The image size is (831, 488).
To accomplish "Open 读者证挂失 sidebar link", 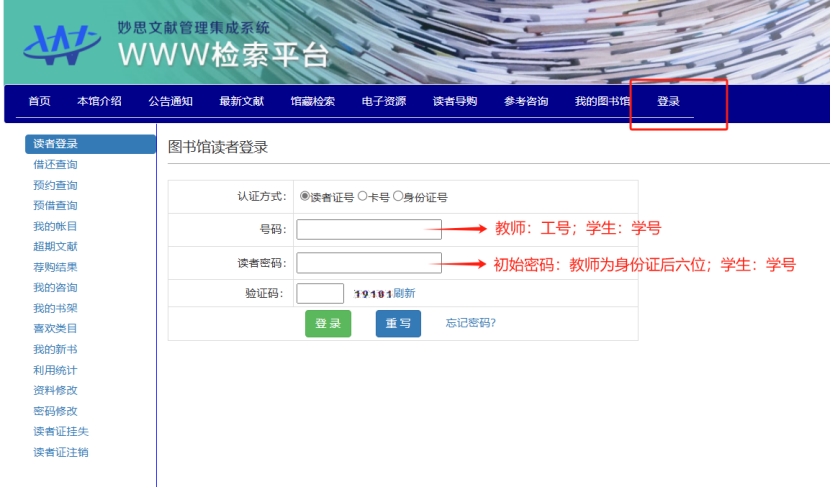I will 60,432.
